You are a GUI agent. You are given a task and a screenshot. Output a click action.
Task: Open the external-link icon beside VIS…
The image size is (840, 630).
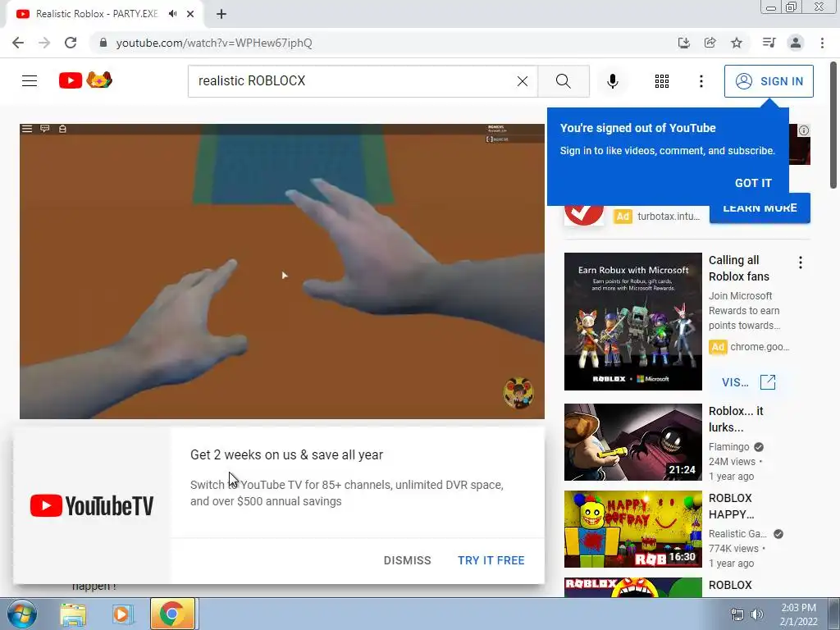(x=768, y=382)
